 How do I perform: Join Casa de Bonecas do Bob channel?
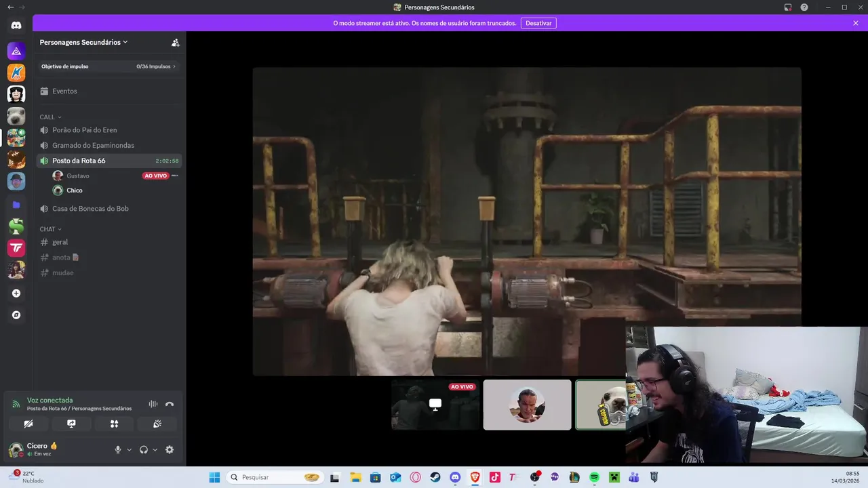[x=109, y=209]
